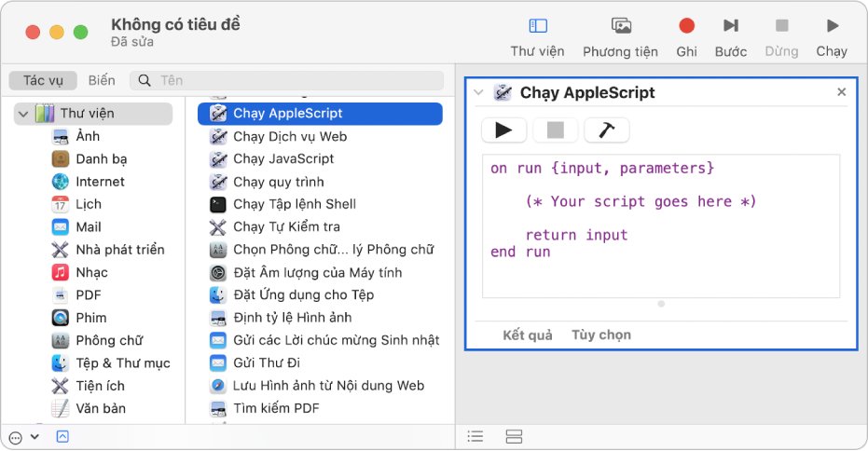Open the Phương tiện media browser

point(620,26)
